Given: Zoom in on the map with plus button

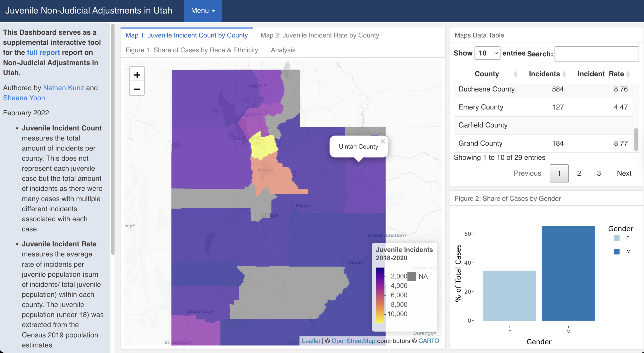Looking at the screenshot, I should pyautogui.click(x=137, y=75).
